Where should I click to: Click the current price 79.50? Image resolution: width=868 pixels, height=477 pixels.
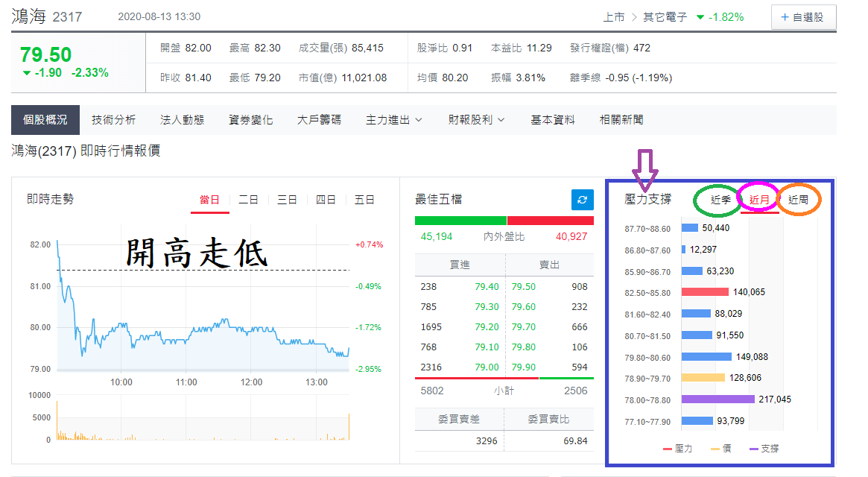tap(46, 55)
